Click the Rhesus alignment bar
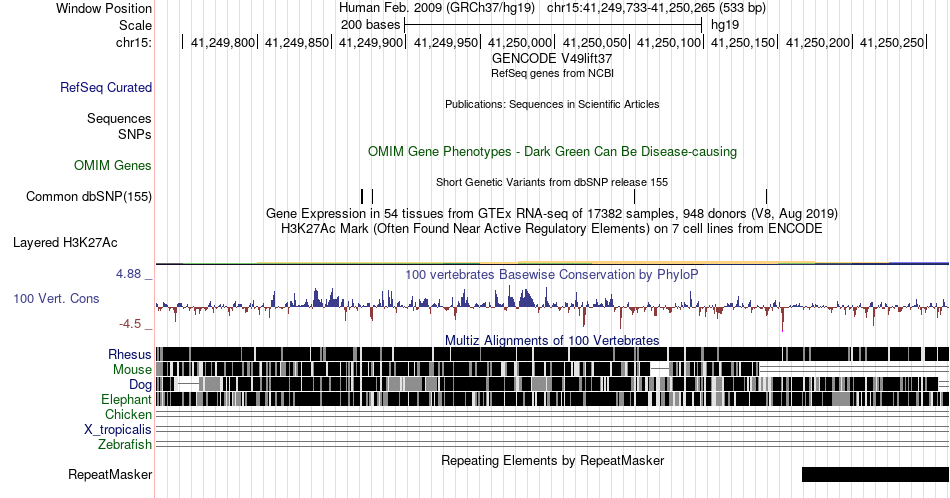950x498 pixels. (x=552, y=354)
